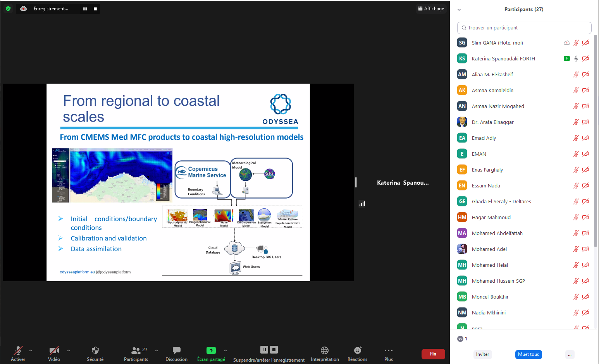Image resolution: width=599 pixels, height=364 pixels.
Task: Click Katerina Spanou... speaker name tile
Action: click(403, 183)
